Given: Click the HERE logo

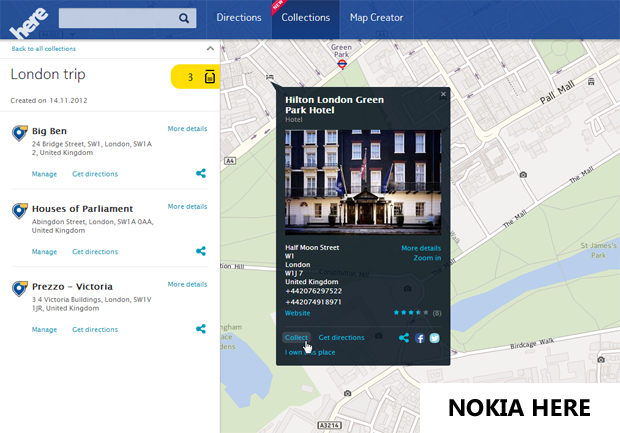Looking at the screenshot, I should pos(28,18).
